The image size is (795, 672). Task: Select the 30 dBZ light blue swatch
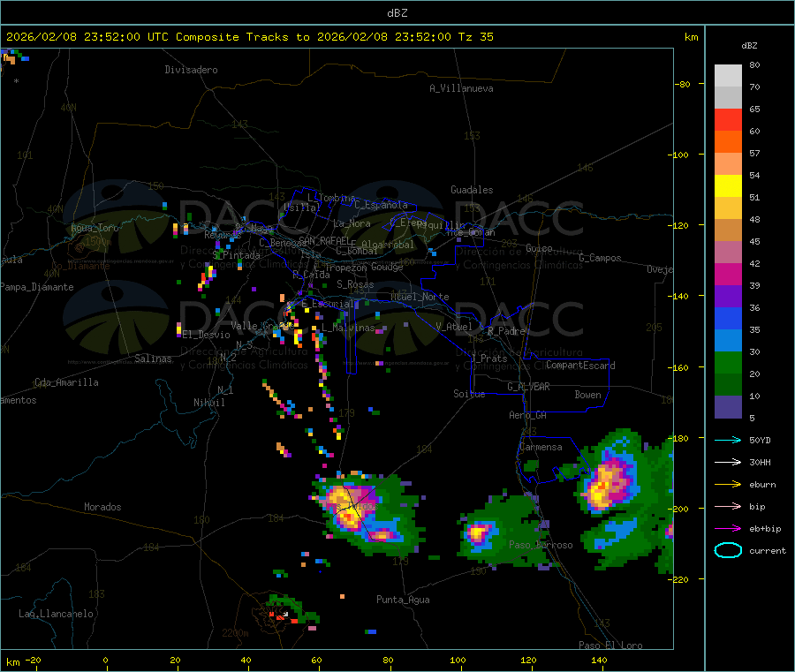728,341
